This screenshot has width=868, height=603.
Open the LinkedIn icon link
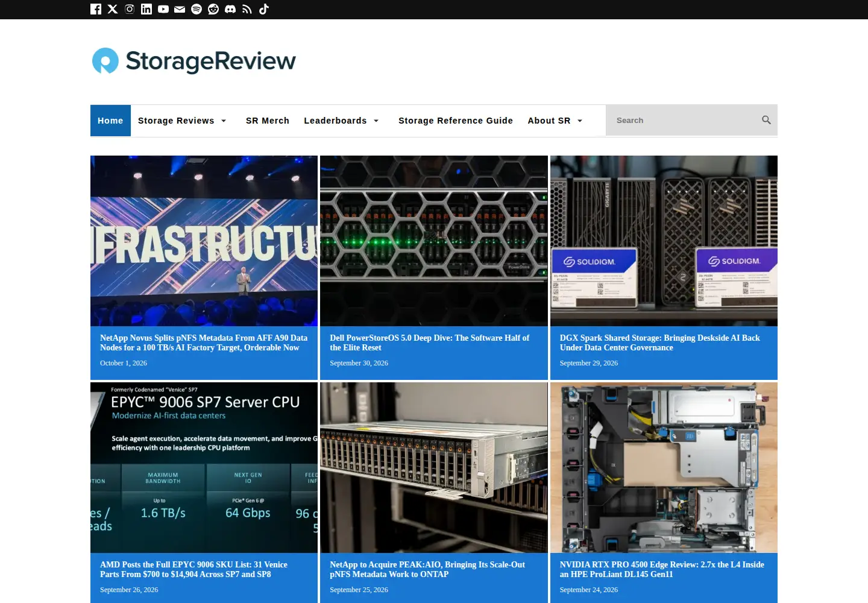pos(146,9)
